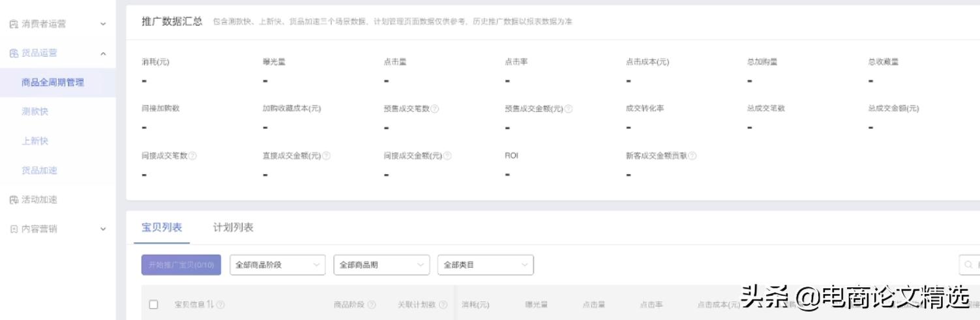Click the 间接加购数 metric label
The height and width of the screenshot is (320, 980).
pyautogui.click(x=160, y=109)
